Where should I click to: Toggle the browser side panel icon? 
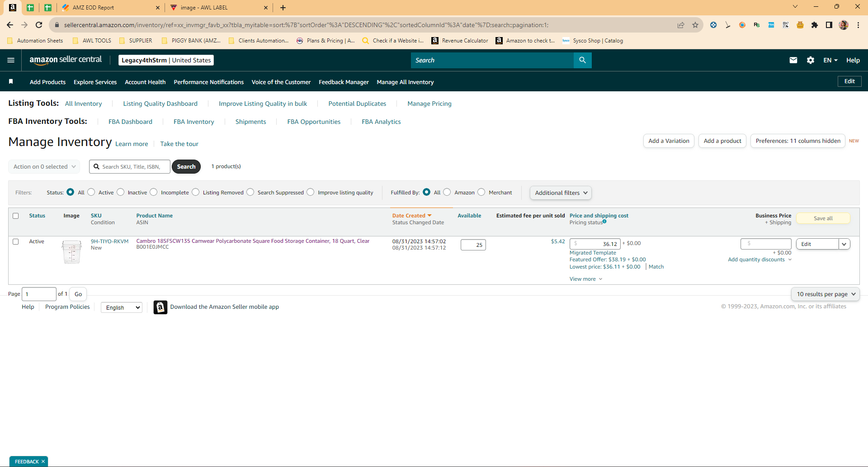829,25
